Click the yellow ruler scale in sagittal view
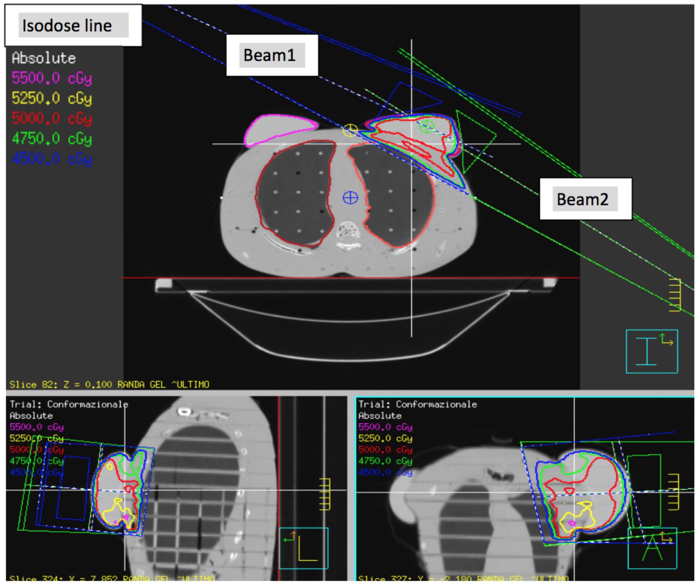700x588 pixels. click(x=325, y=494)
